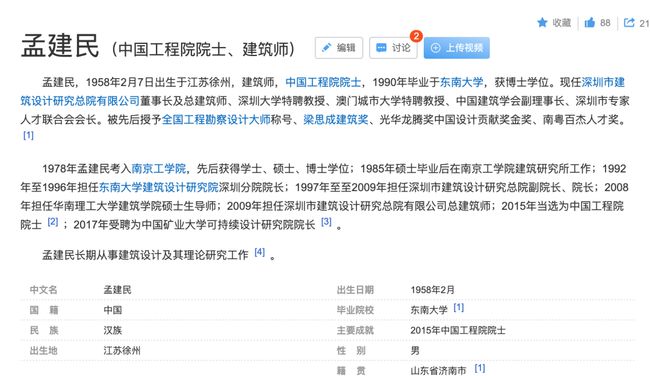Click the 中文名 label in info table
The image size is (650, 376).
[x=44, y=290]
